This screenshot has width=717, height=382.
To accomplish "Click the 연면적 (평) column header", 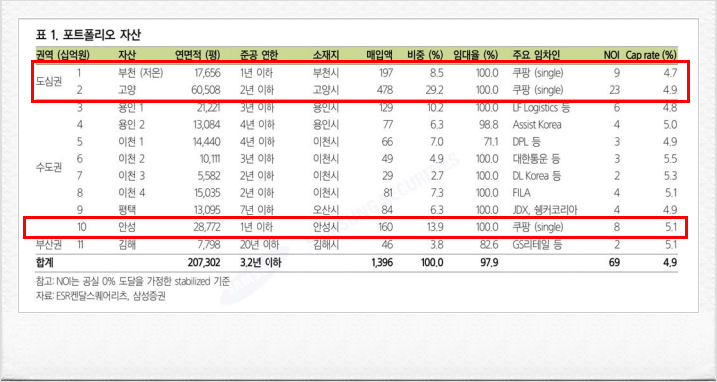I will [198, 55].
